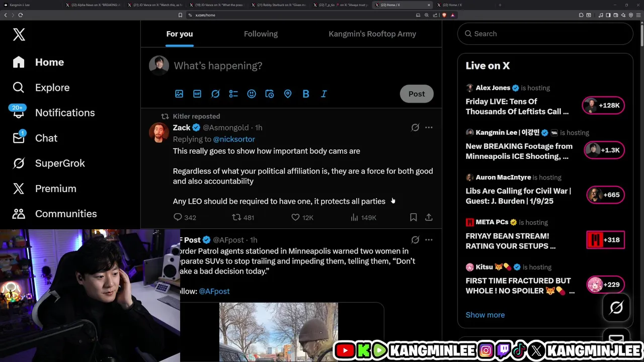Viewport: 644px width, 362px height.
Task: Click the Kitler reposted label
Action: pyautogui.click(x=196, y=116)
